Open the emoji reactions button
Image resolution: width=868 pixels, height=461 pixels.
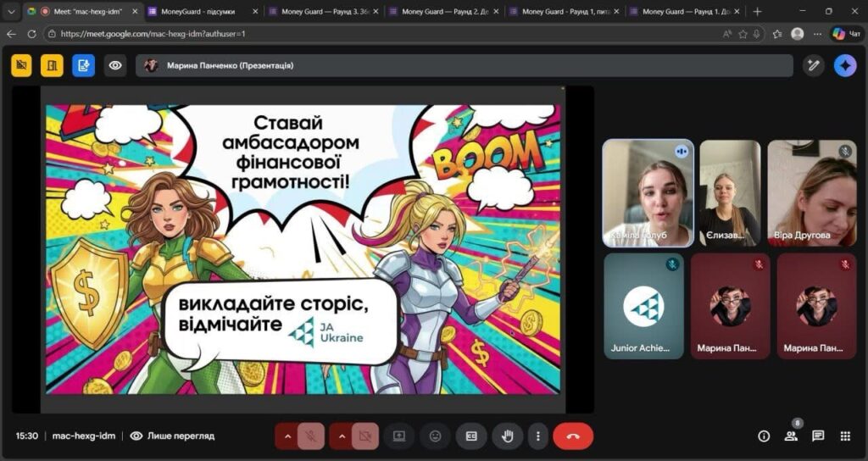[x=436, y=436]
